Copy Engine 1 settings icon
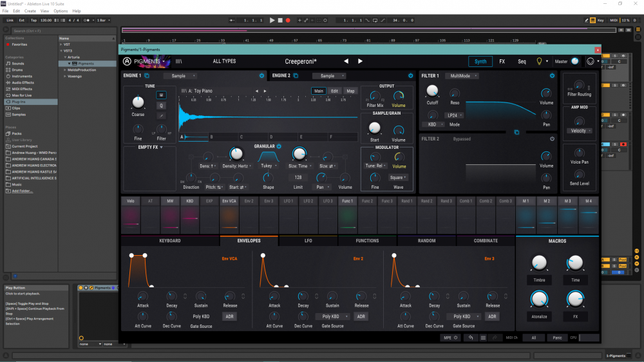 coord(147,75)
